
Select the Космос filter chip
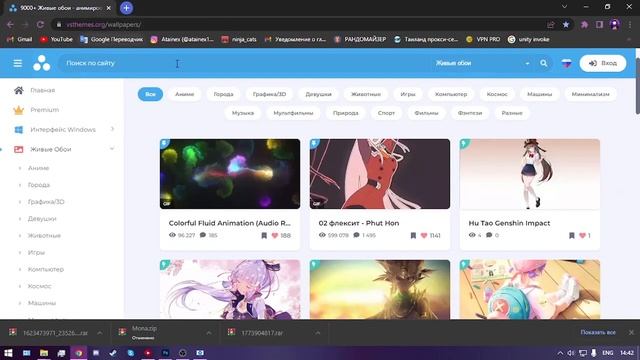coord(497,94)
